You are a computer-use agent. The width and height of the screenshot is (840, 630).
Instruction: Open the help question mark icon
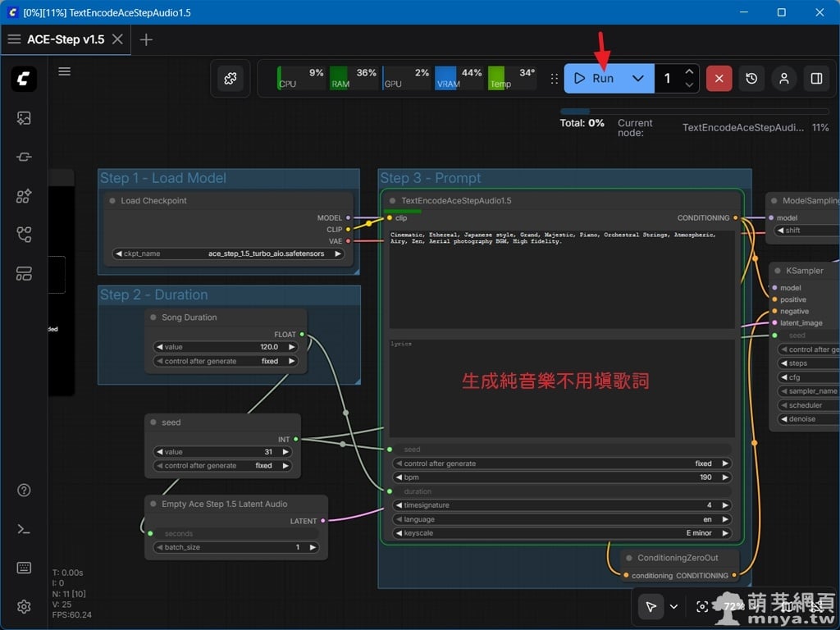[24, 491]
